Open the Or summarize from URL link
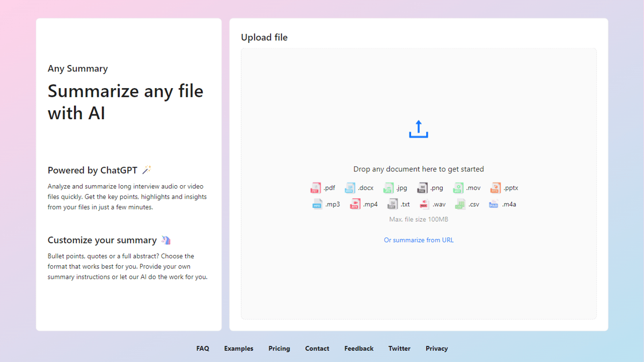644x362 pixels. [x=419, y=240]
